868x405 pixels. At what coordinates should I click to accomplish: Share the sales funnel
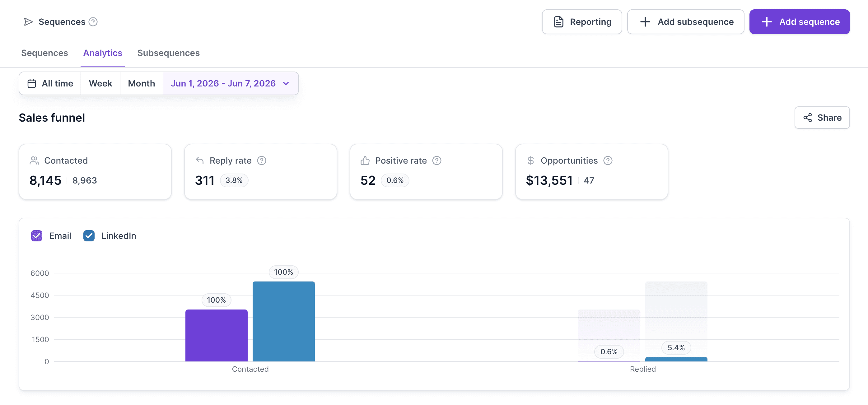point(822,118)
